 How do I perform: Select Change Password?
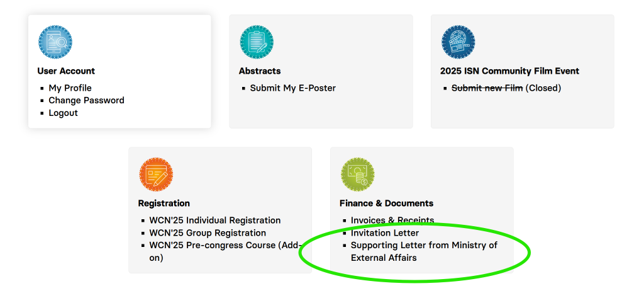coord(86,101)
